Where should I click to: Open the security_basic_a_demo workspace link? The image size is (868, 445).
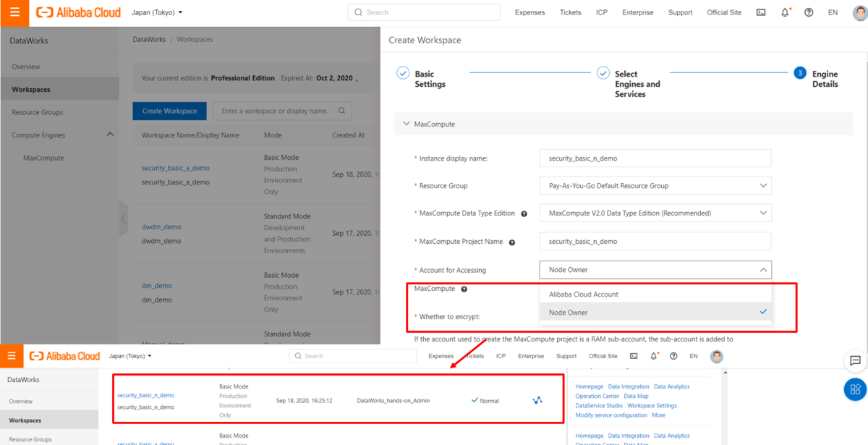coord(176,168)
